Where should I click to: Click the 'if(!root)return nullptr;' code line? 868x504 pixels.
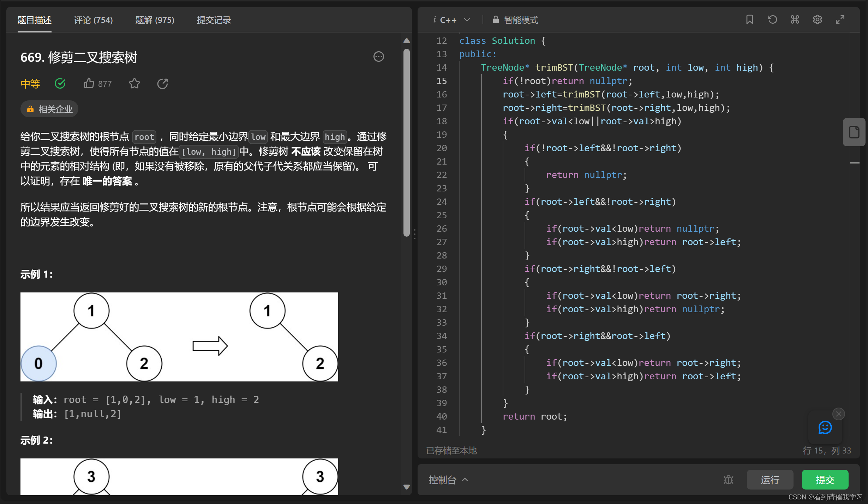[567, 81]
